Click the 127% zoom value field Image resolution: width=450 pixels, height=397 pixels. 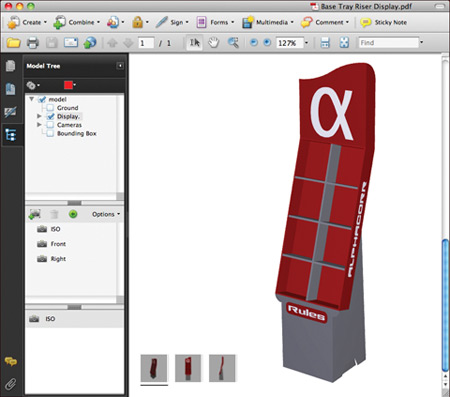(x=289, y=43)
